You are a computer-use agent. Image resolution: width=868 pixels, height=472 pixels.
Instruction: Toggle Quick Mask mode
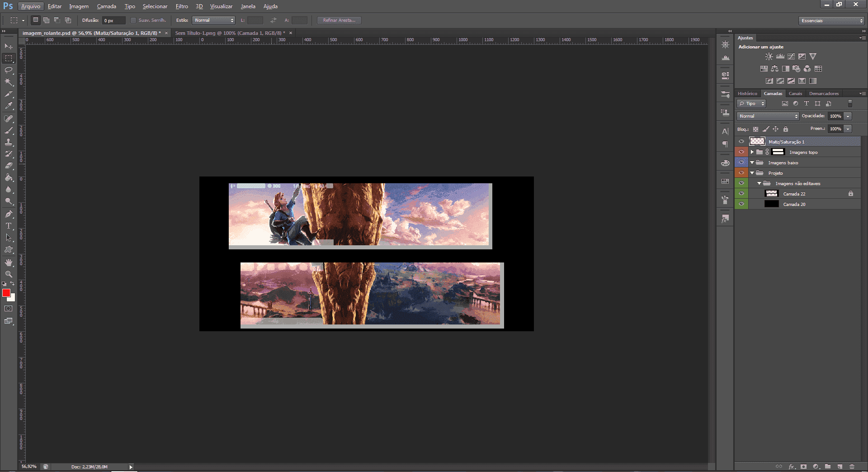point(9,309)
